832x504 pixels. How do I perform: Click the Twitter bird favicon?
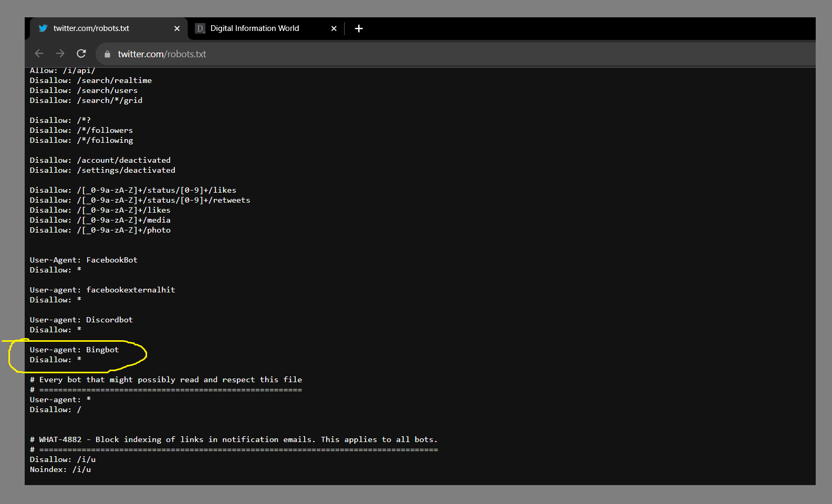[43, 28]
